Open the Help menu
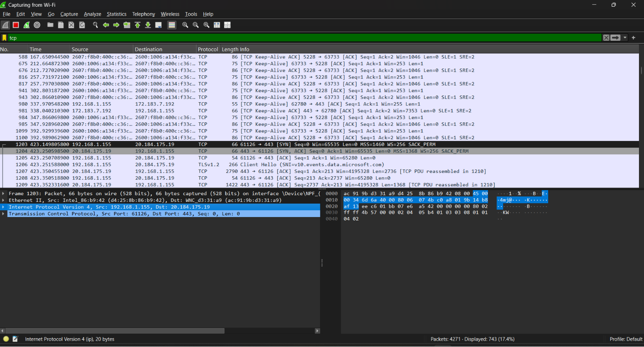Viewport: 644px width, 347px height. coord(208,14)
